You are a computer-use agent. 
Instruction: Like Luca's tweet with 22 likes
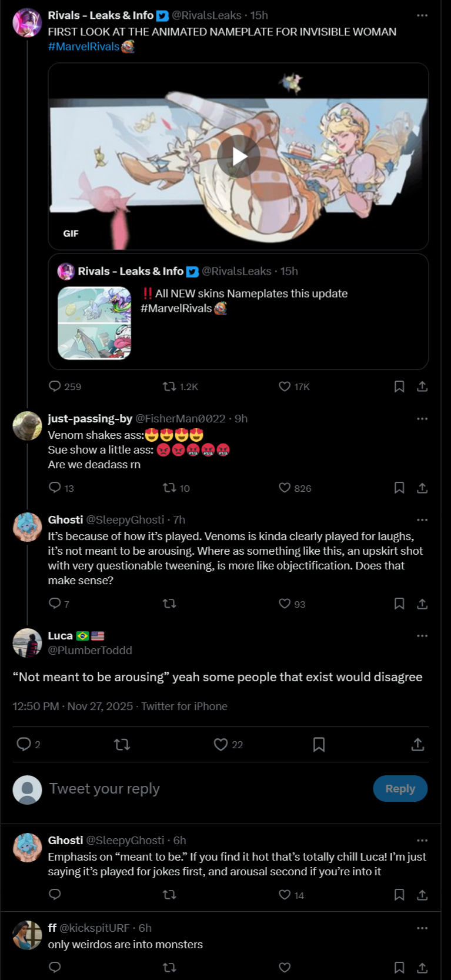(221, 745)
